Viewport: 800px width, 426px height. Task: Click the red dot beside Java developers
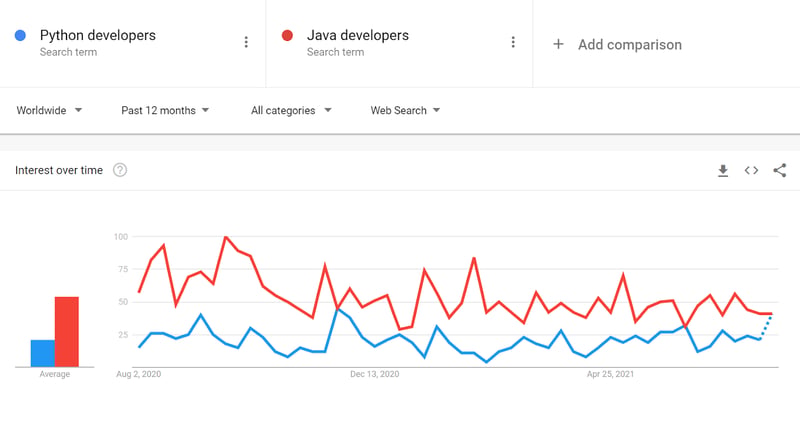tap(287, 35)
